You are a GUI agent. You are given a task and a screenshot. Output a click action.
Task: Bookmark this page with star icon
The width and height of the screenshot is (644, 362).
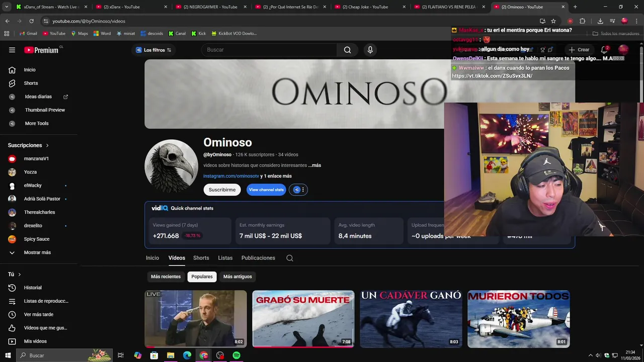click(x=553, y=21)
